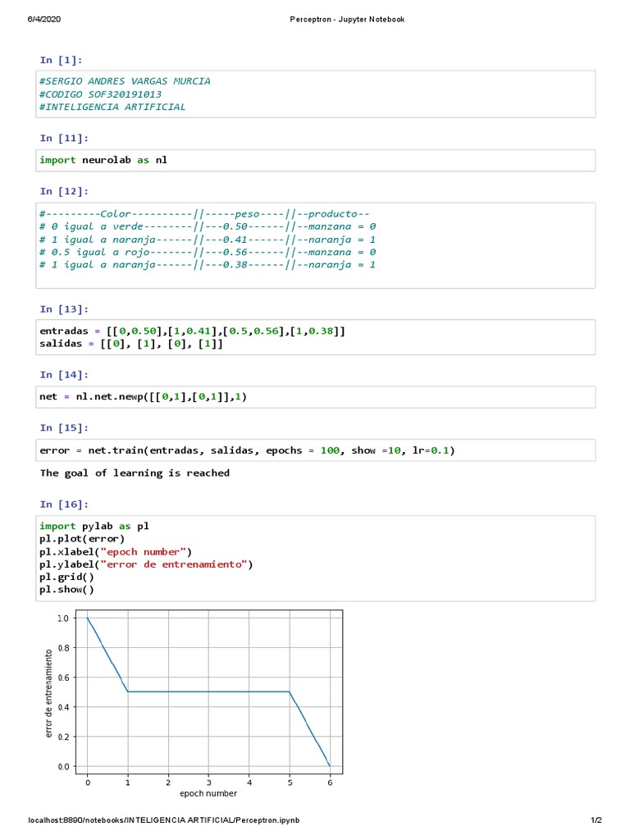Select the pylab plotting code cell
This screenshot has height=840, width=630.
(316, 558)
